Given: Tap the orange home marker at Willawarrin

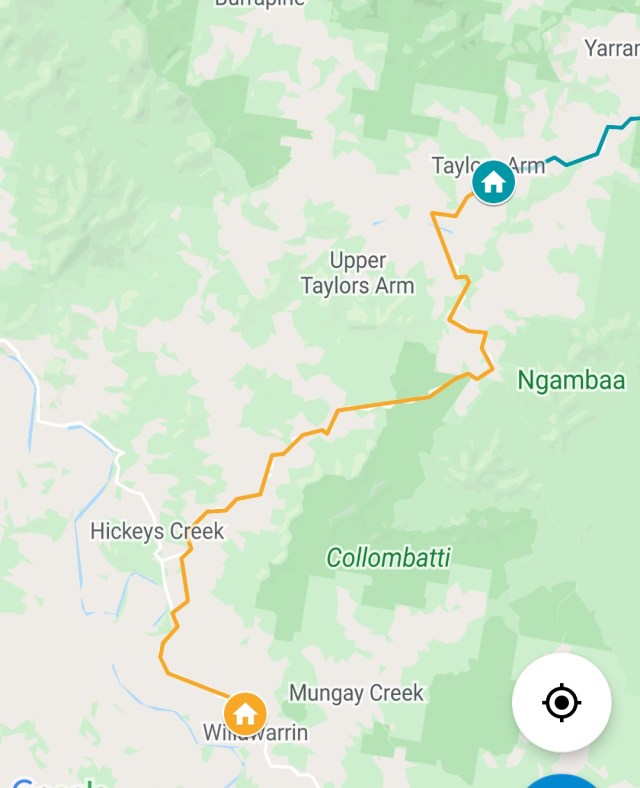Looking at the screenshot, I should tap(245, 714).
